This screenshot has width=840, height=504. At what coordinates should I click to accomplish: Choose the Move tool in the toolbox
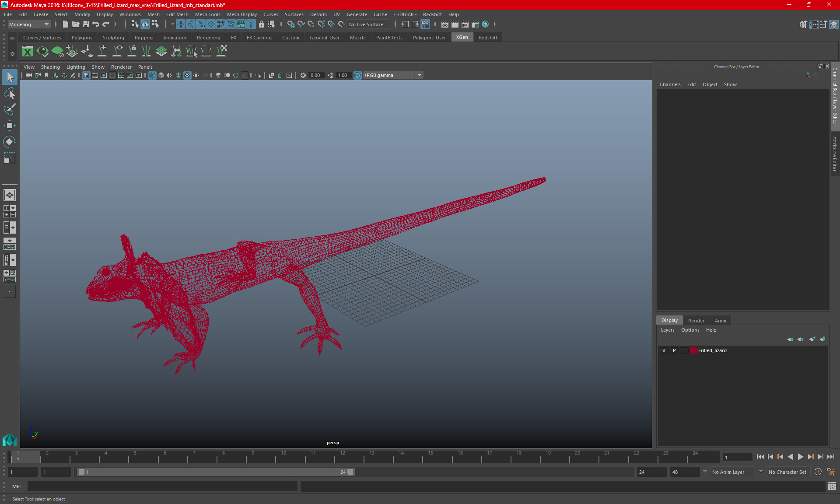9,126
